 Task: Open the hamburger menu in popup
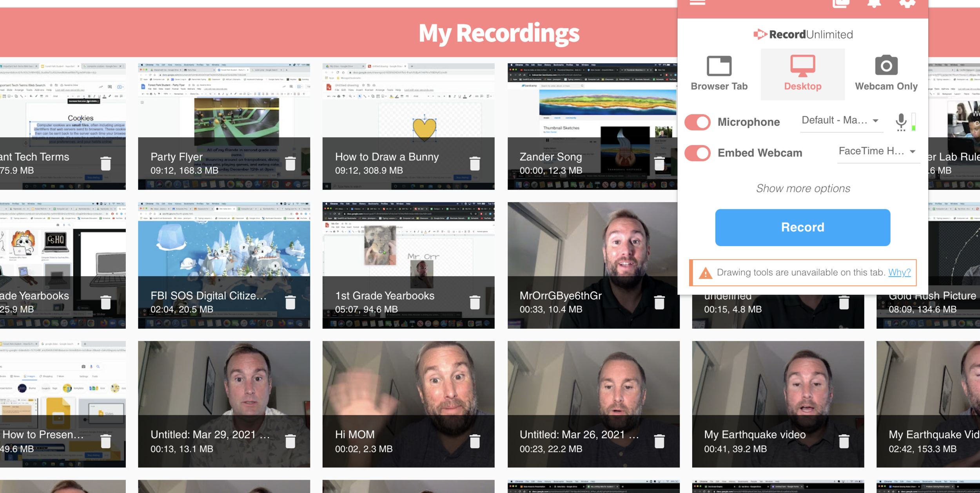[x=697, y=3]
